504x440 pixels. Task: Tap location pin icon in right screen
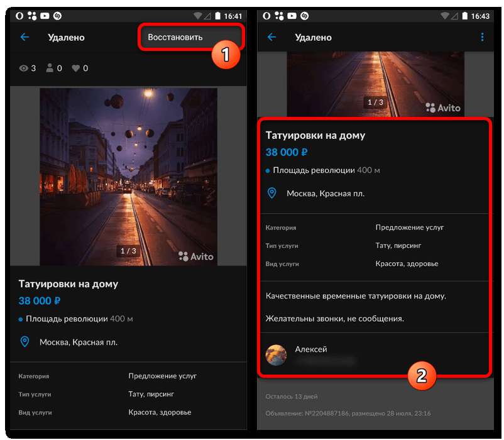(272, 193)
